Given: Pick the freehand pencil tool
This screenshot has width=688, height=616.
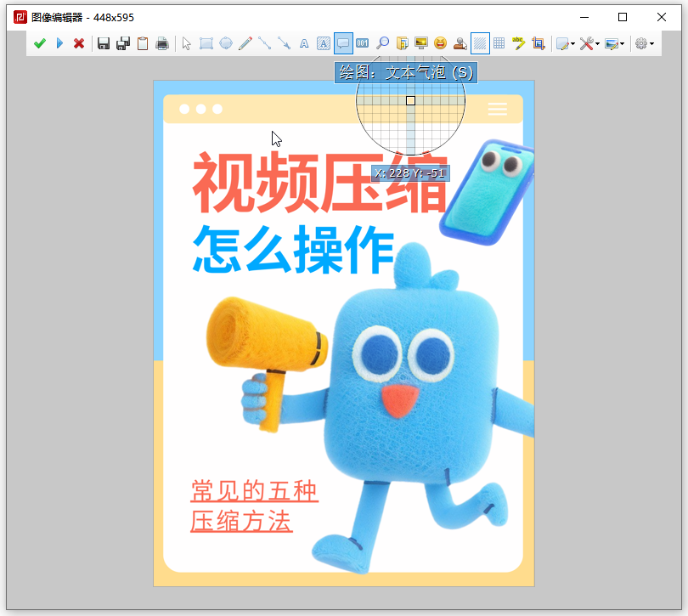Looking at the screenshot, I should (245, 43).
